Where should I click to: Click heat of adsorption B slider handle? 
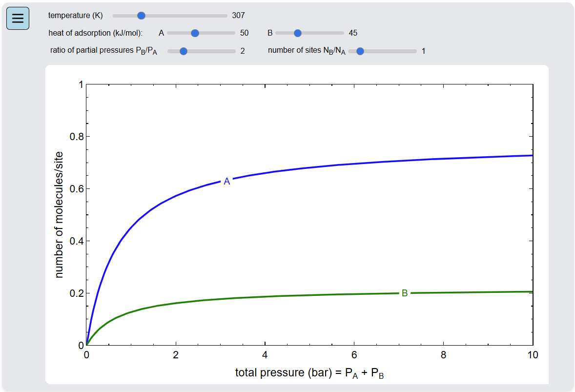point(298,33)
